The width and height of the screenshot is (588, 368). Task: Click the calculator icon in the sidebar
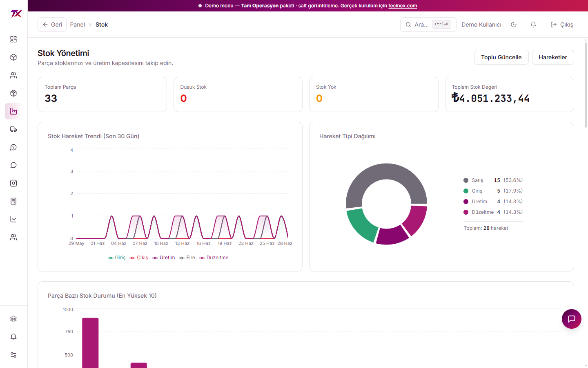pos(13,201)
